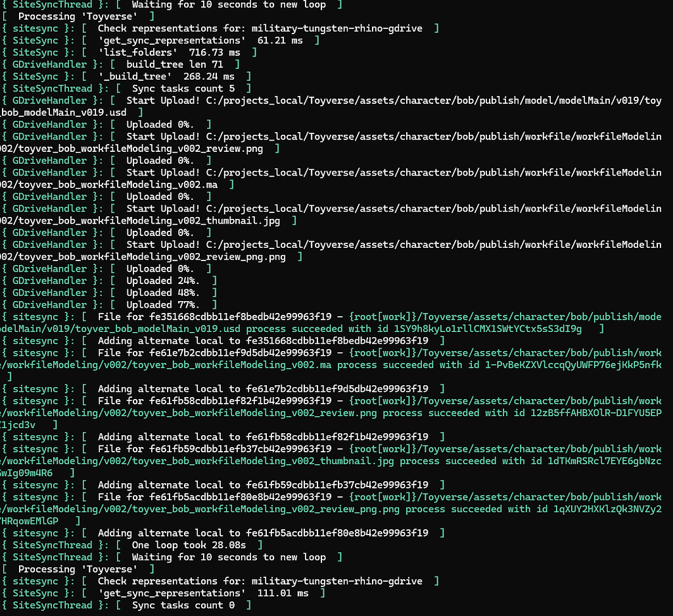Click the GDriveHandler label beside 'Uploaded 77%.'
The height and width of the screenshot is (616, 673).
pyautogui.click(x=49, y=304)
